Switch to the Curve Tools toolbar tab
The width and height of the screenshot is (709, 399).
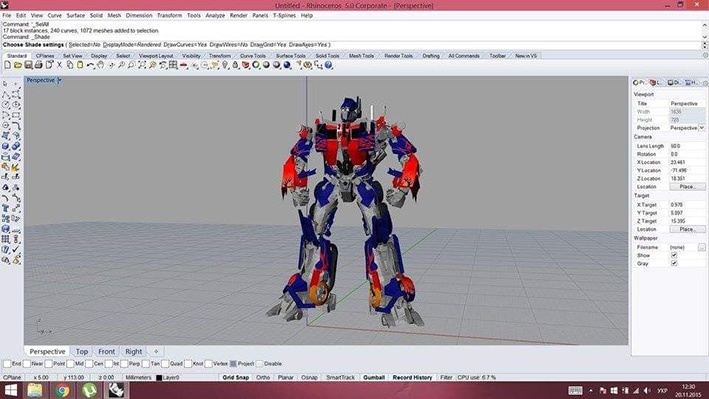253,56
